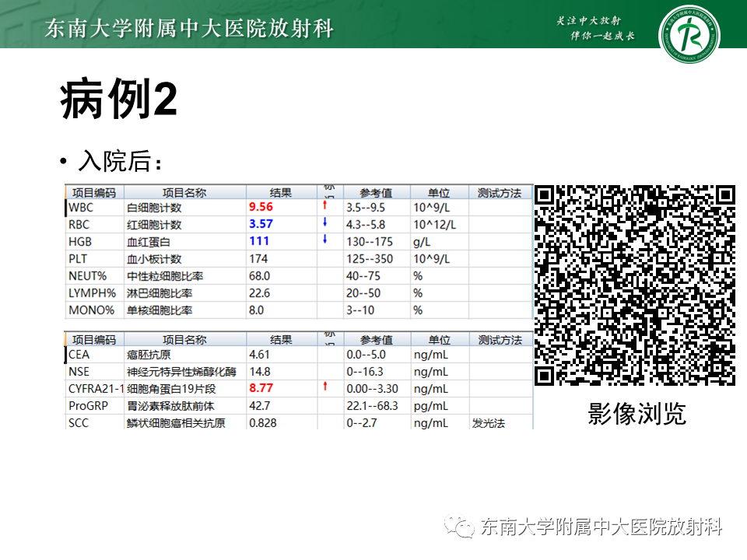Click 中性粒细胞比率 item name

pyautogui.click(x=165, y=276)
